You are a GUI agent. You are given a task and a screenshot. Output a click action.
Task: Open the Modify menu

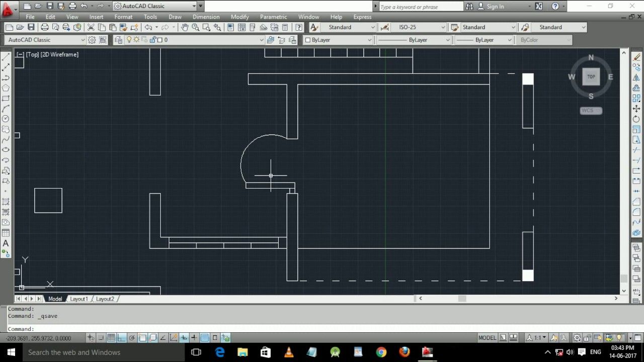click(x=240, y=17)
